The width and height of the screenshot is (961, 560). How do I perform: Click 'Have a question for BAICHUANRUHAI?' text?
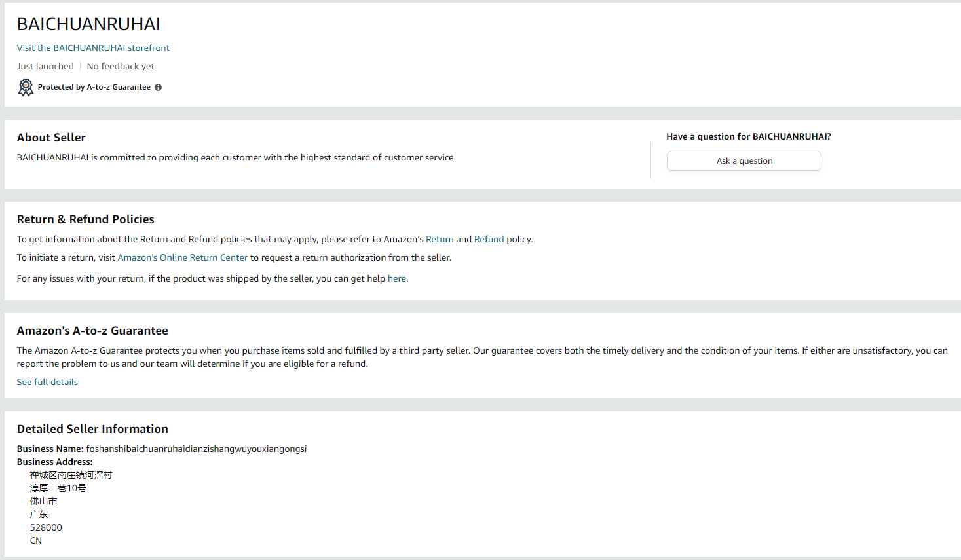coord(749,136)
